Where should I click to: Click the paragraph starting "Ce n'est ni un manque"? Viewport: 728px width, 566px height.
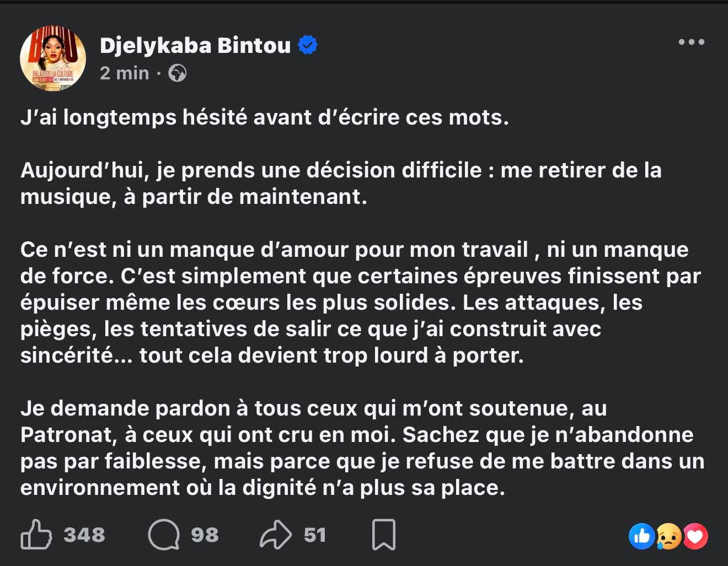coord(358,302)
